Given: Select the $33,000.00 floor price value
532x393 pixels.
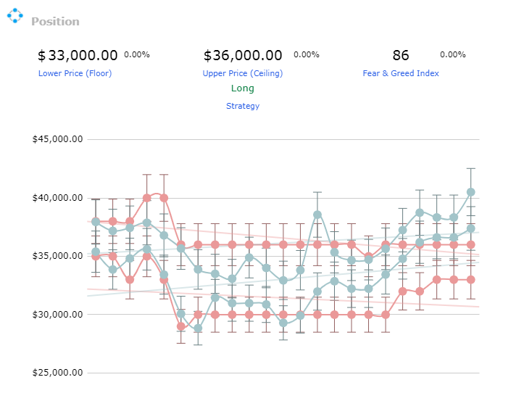Looking at the screenshot, I should click(x=78, y=55).
